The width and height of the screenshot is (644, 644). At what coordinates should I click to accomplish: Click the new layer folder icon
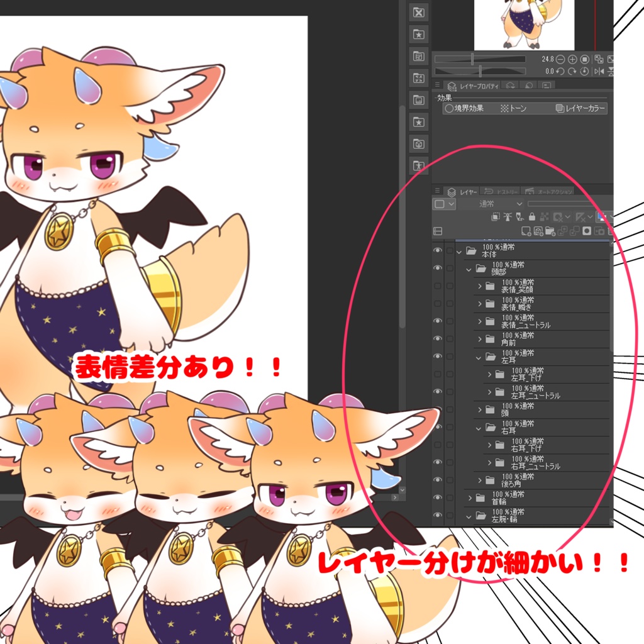click(x=551, y=231)
